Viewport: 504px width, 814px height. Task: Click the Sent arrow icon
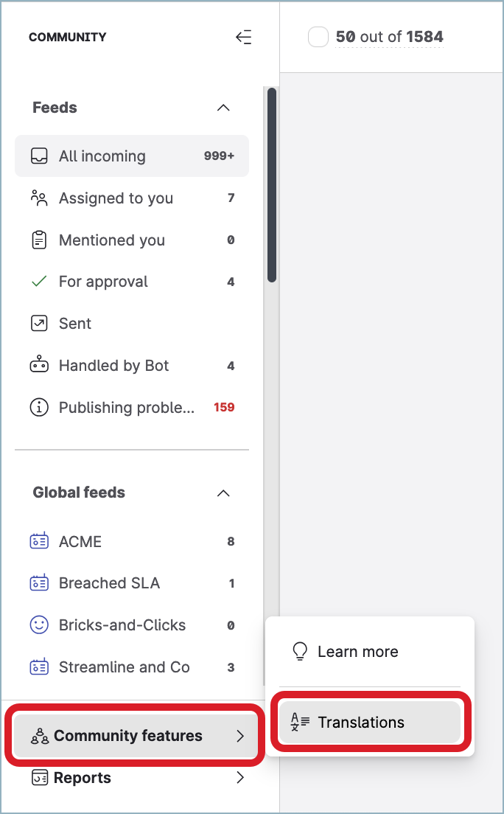click(39, 324)
